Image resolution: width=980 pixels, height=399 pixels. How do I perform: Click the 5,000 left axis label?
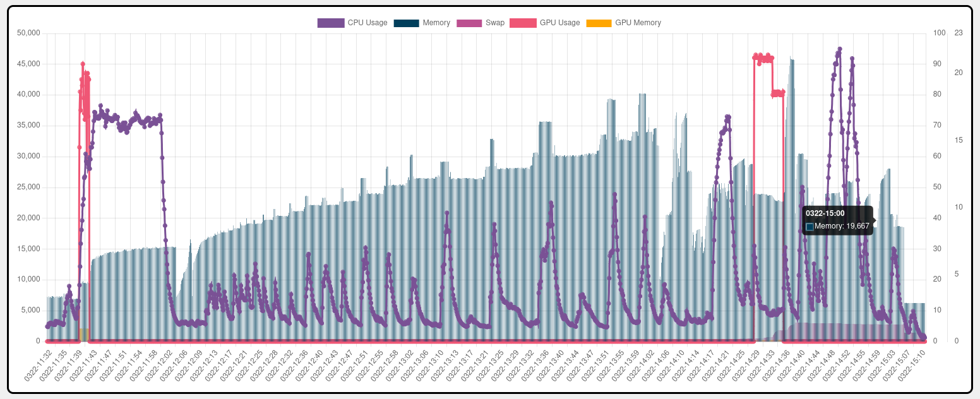[x=30, y=311]
